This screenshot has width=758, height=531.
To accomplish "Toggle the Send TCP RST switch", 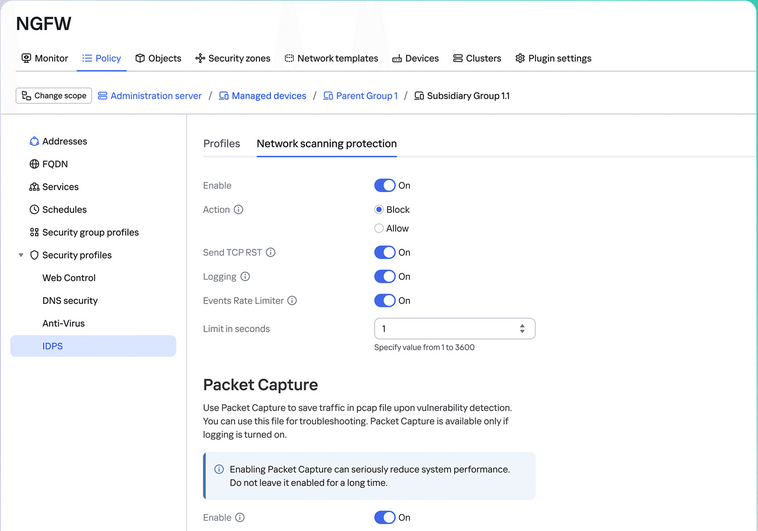I will (385, 252).
